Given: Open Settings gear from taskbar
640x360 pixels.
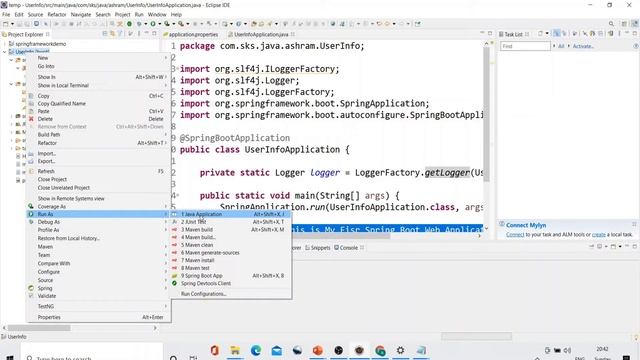Looking at the screenshot, I should [400, 350].
